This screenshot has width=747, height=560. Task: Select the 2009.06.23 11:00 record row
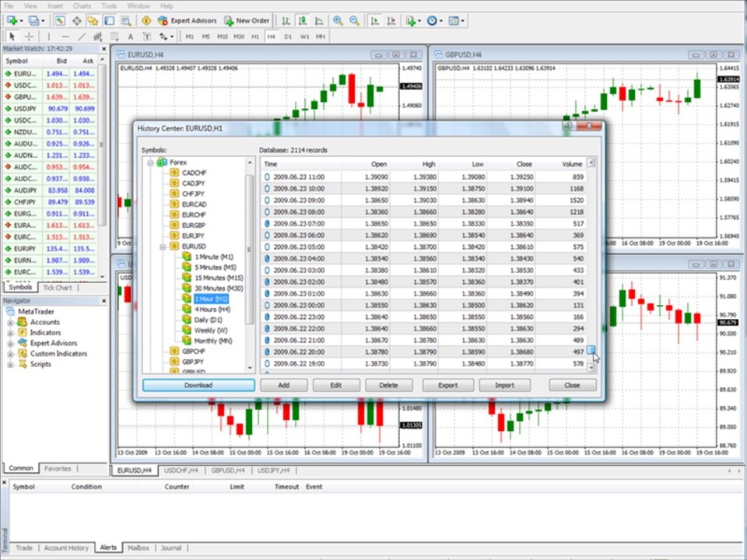coord(424,177)
